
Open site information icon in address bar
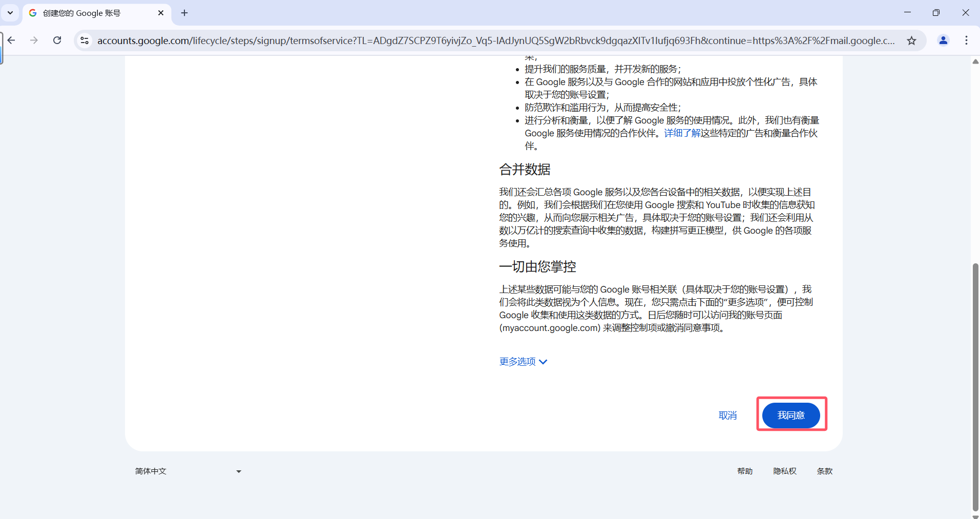click(x=85, y=40)
